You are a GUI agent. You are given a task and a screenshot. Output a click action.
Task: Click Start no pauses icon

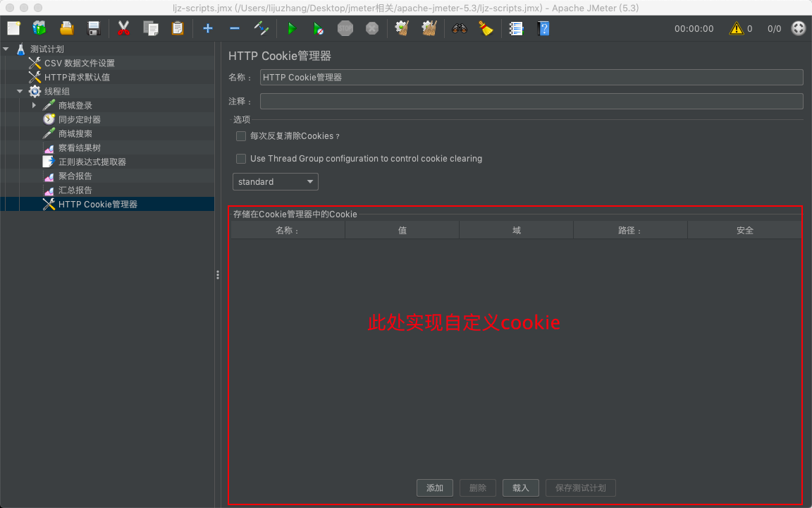click(x=318, y=28)
